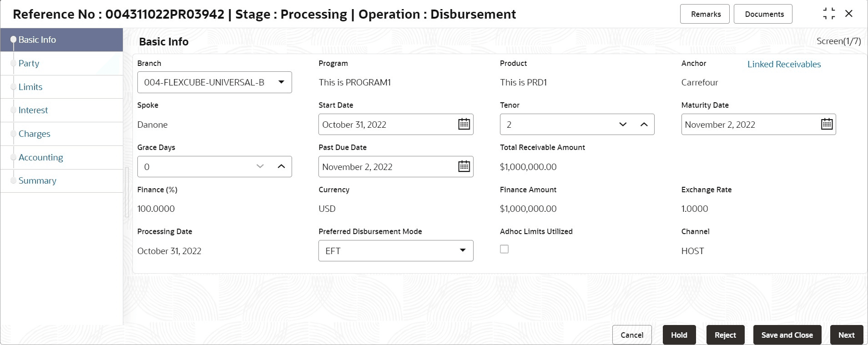The width and height of the screenshot is (868, 345).
Task: Open the Linked Receivables link
Action: 784,64
